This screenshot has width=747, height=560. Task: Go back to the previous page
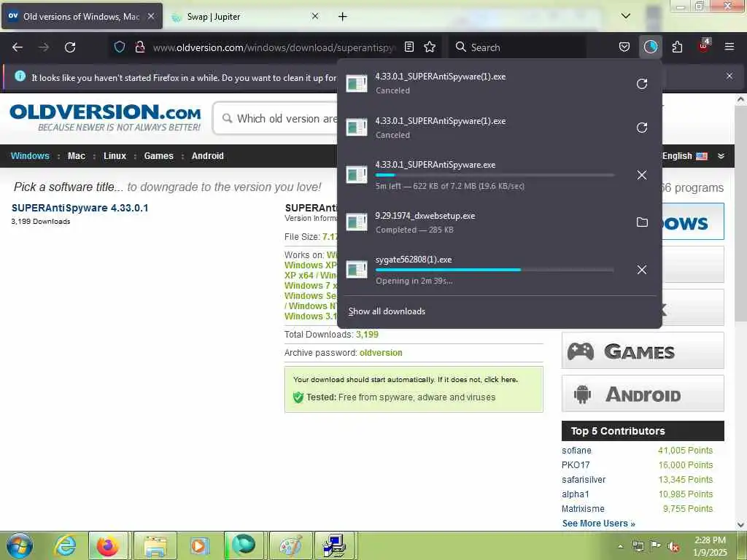(18, 47)
